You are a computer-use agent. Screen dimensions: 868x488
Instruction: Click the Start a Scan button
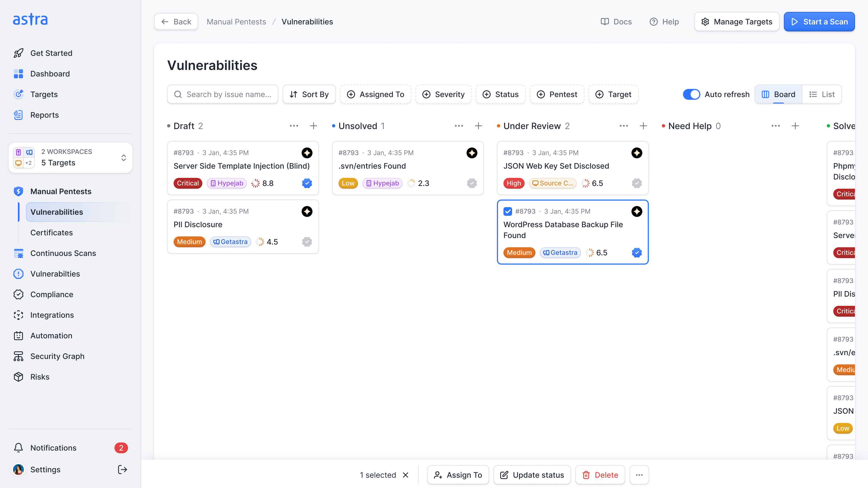click(x=819, y=22)
